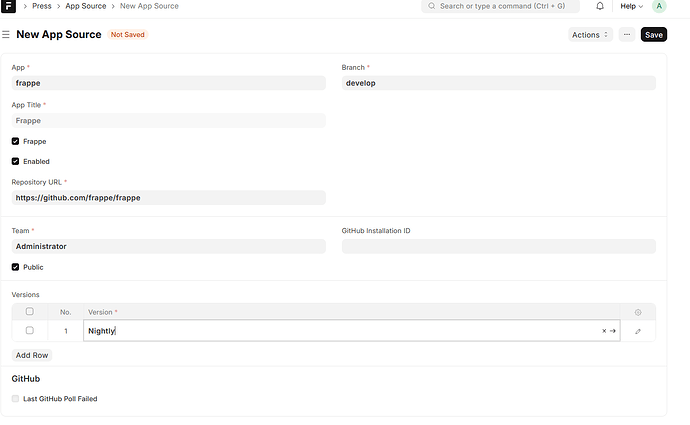Add a row to Versions table

click(x=32, y=355)
